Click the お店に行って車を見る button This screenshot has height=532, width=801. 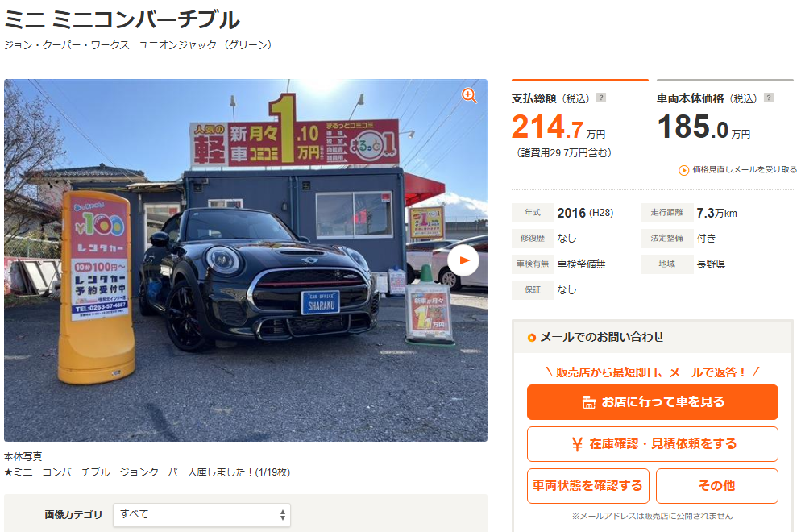click(653, 402)
